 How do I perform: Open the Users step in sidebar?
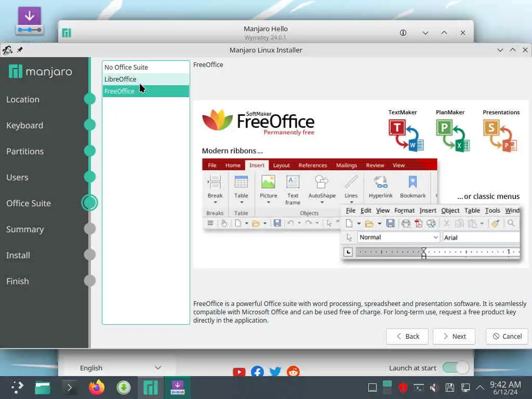17,177
